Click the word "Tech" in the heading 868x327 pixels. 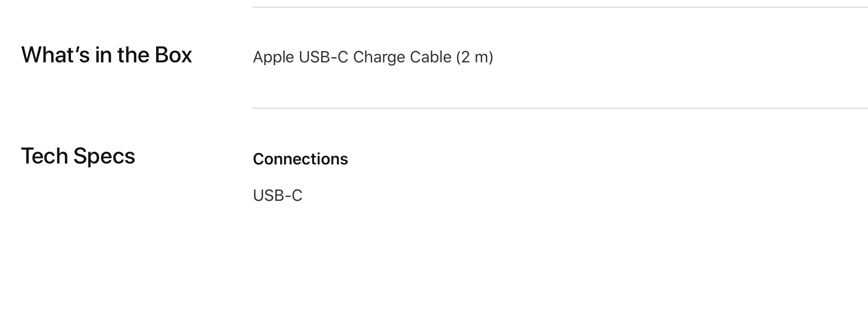click(44, 156)
